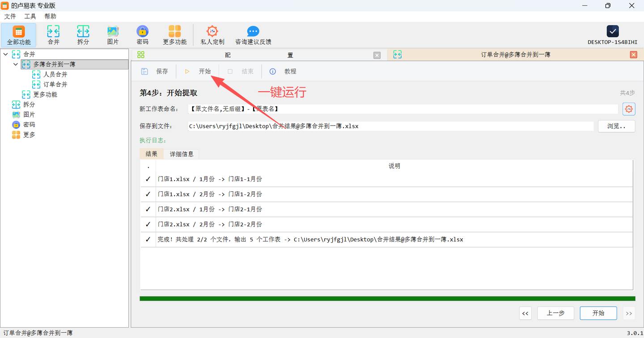Collapse the 多薄合并到一薄 tree node

(16, 64)
